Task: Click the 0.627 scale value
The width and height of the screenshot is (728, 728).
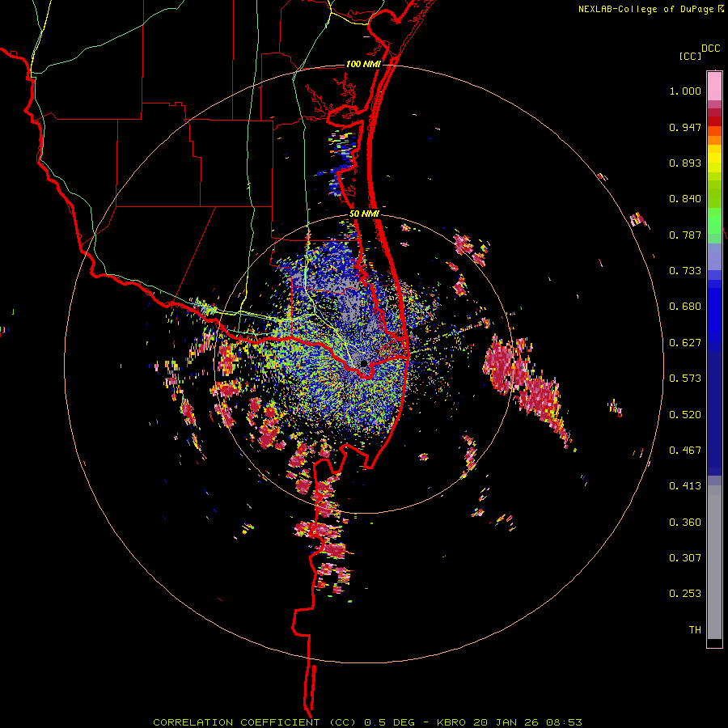Action: [685, 343]
